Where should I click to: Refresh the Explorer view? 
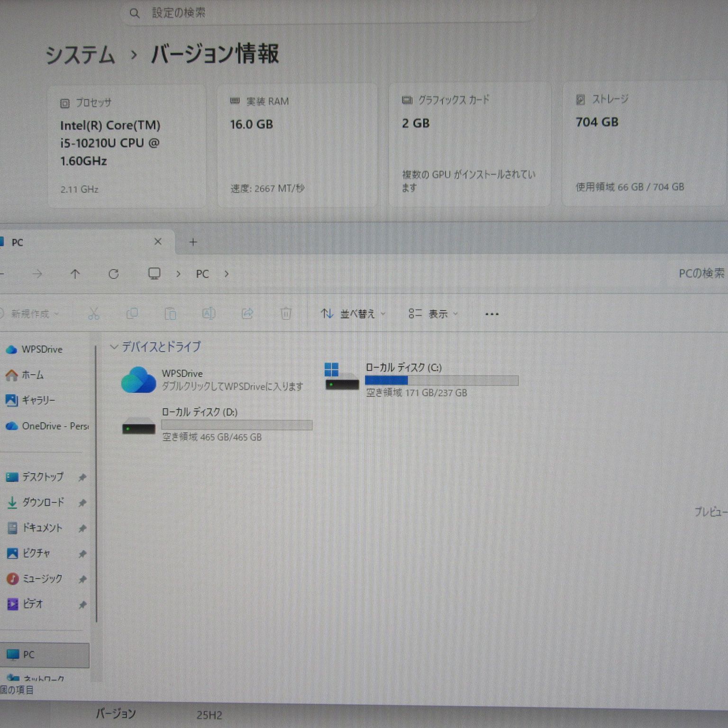click(113, 274)
